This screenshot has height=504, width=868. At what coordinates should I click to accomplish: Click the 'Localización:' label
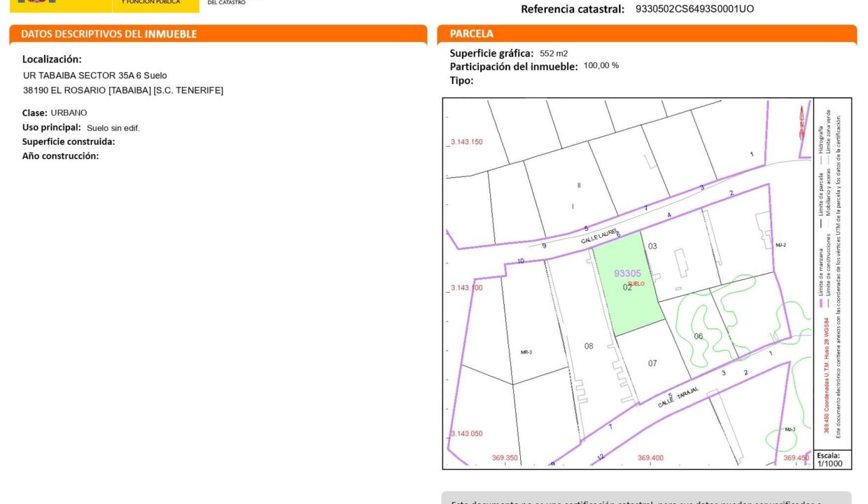(x=52, y=59)
